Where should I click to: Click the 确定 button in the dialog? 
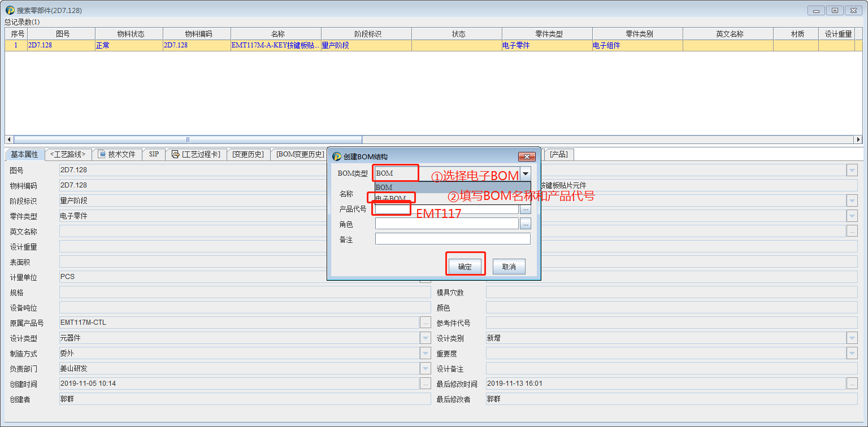click(x=465, y=266)
